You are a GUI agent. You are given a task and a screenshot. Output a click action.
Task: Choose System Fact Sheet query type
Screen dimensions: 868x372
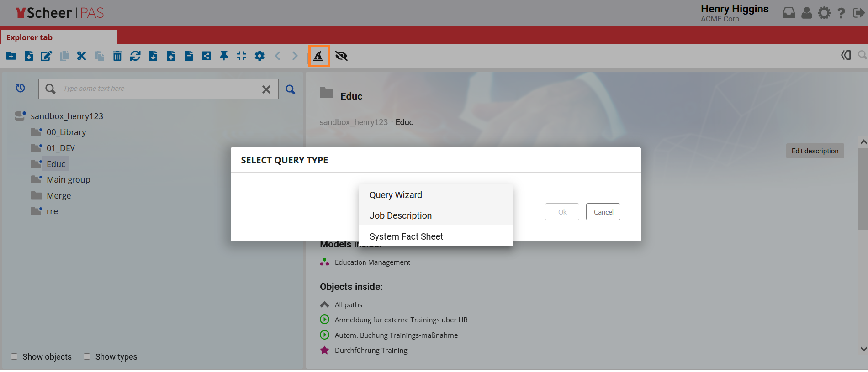[436, 236]
